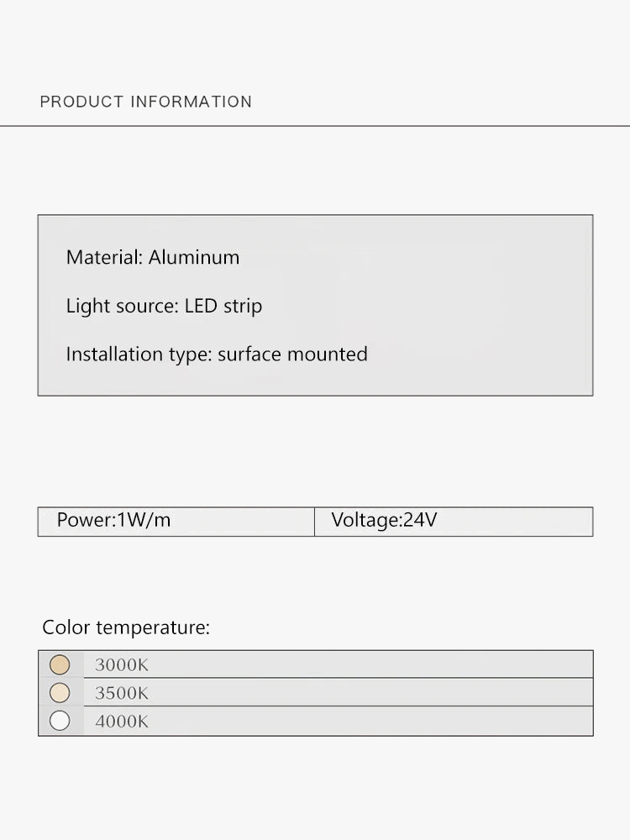Select the 'surface mounted' value text

tap(292, 354)
